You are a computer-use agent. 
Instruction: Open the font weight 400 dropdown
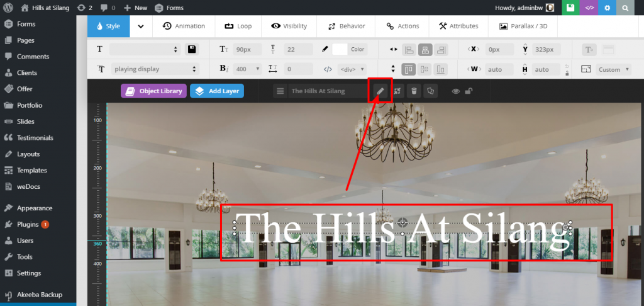coord(247,69)
